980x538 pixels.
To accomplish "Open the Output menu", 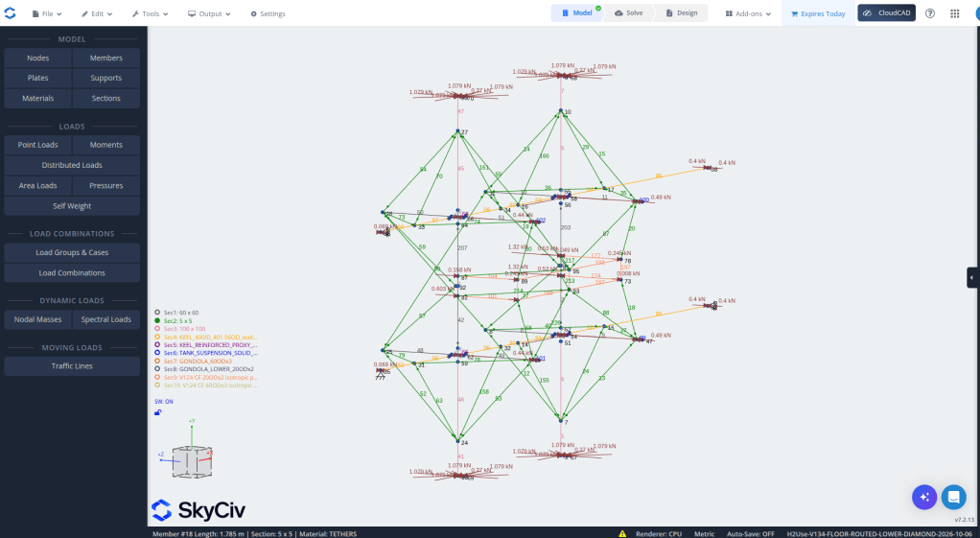I will tap(209, 13).
